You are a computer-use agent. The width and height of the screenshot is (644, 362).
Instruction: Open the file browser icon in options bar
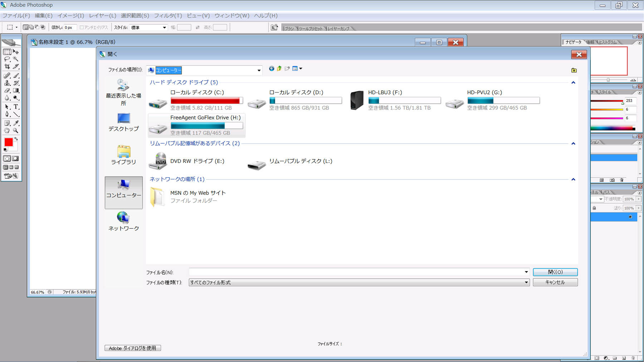tap(274, 27)
